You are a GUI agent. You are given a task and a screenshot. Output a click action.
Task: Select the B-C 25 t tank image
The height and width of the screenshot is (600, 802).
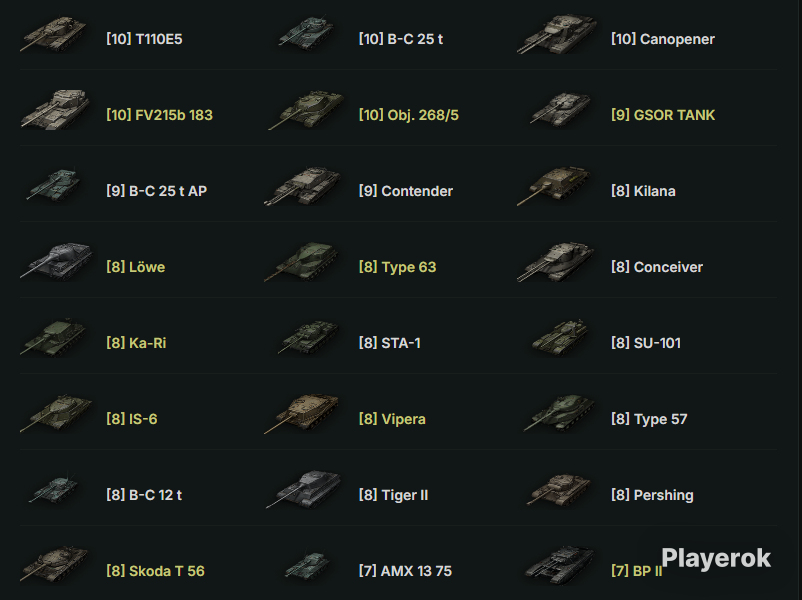[x=306, y=33]
